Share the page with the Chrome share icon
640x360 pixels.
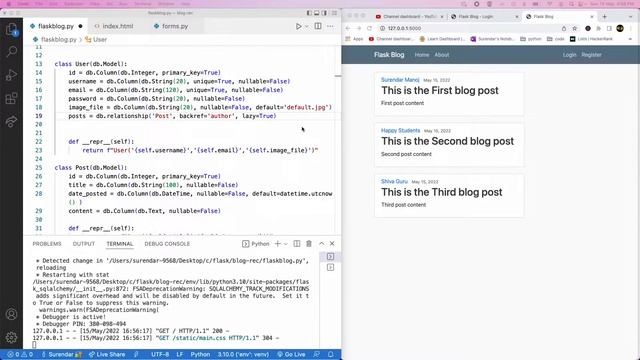[564, 28]
